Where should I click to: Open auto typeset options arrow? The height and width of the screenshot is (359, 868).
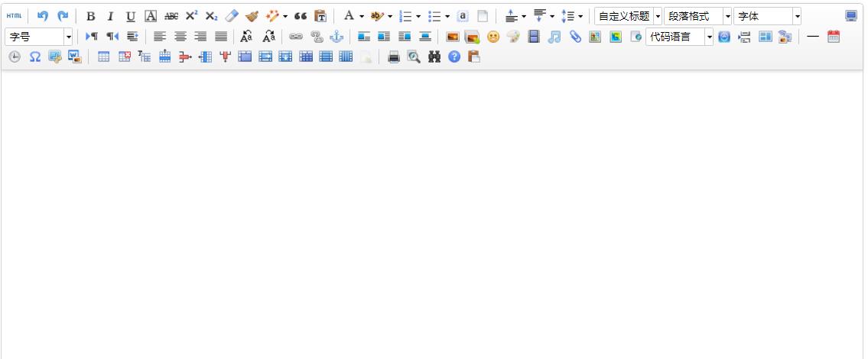click(x=285, y=17)
